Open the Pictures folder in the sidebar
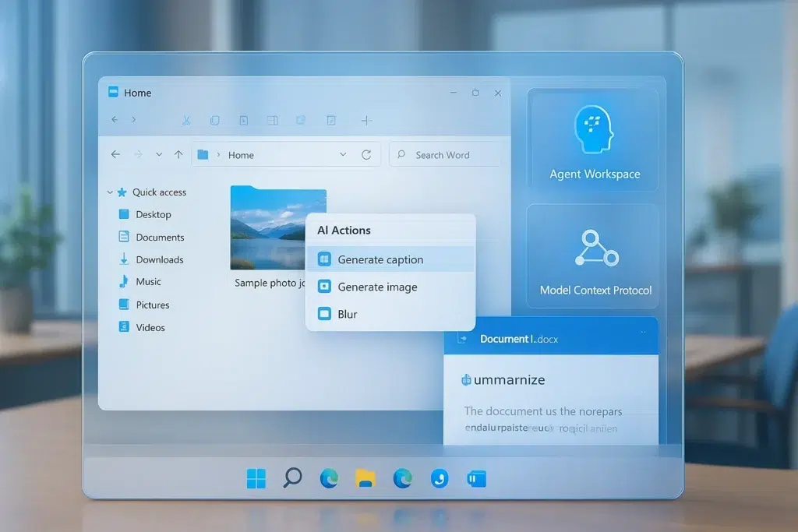This screenshot has width=798, height=532. tap(154, 305)
